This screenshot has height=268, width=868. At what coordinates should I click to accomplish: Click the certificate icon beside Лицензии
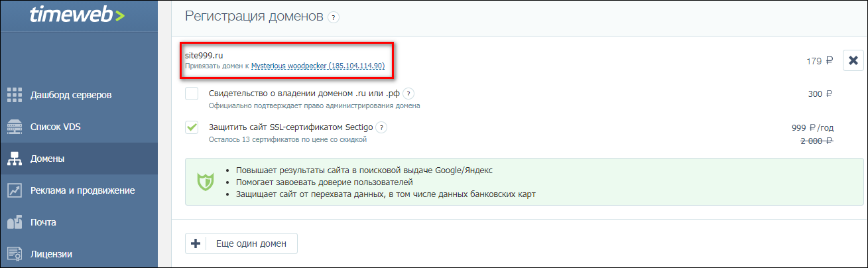[x=15, y=253]
